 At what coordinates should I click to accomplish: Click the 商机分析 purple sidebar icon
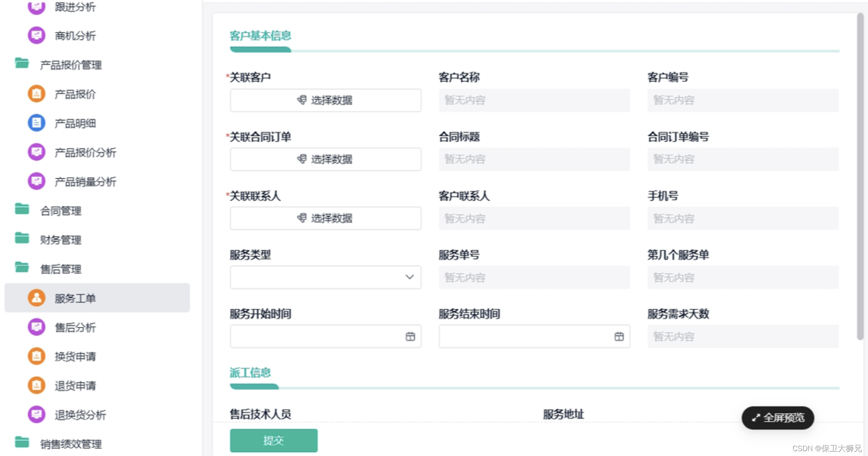(x=36, y=36)
